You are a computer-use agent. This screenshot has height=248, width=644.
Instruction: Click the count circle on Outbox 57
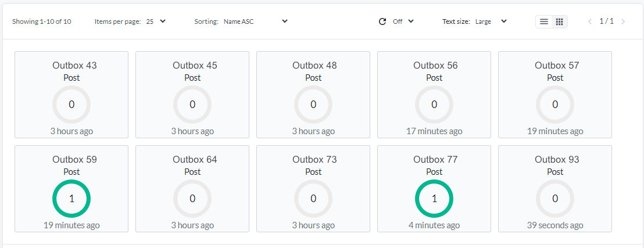coord(555,105)
